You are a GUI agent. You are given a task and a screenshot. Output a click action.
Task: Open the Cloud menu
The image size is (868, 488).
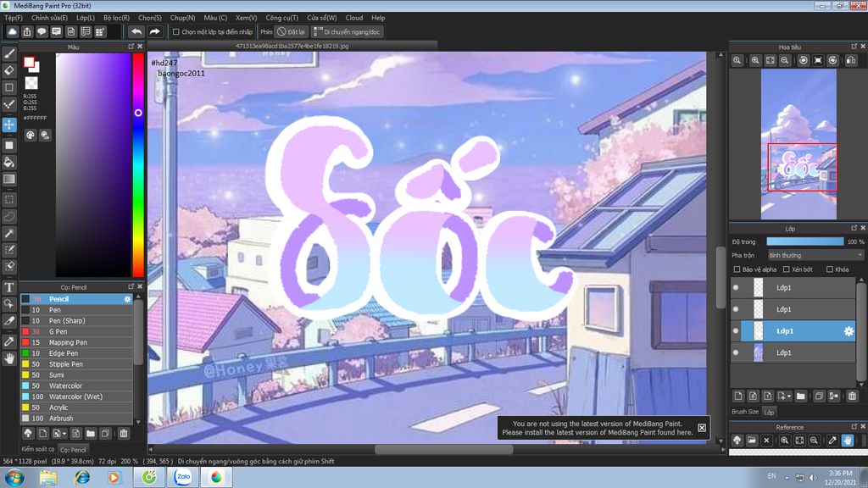pyautogui.click(x=353, y=18)
